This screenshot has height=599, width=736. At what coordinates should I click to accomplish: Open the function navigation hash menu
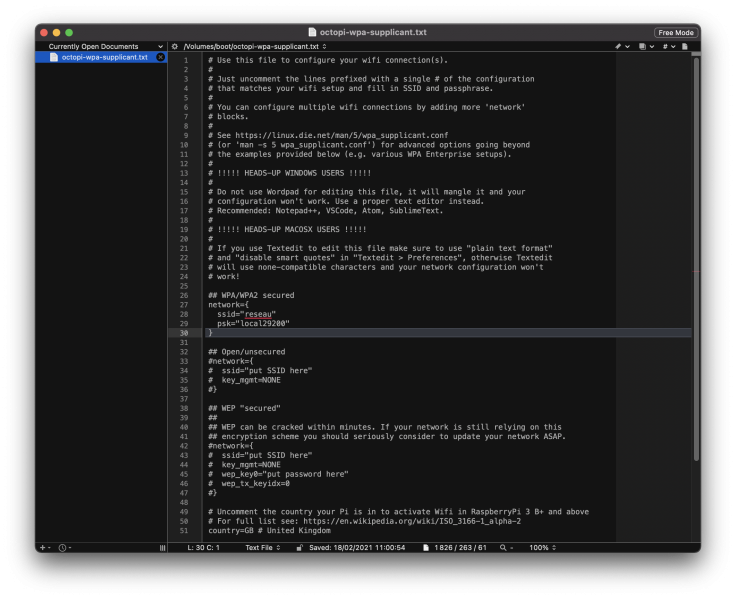(668, 46)
